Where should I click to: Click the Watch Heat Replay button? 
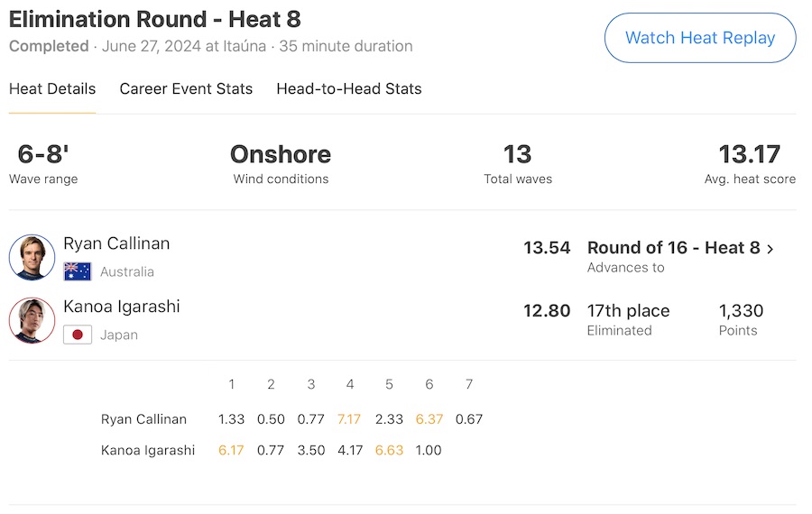(x=700, y=38)
